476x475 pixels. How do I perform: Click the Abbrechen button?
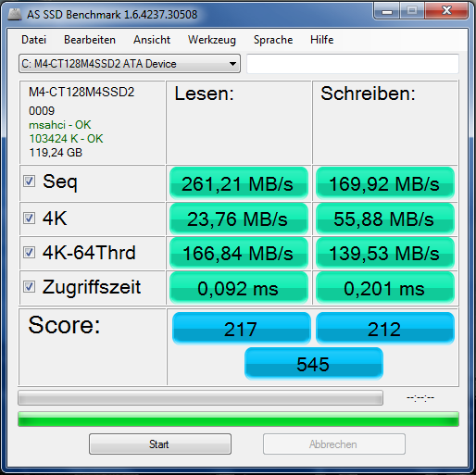[x=334, y=444]
